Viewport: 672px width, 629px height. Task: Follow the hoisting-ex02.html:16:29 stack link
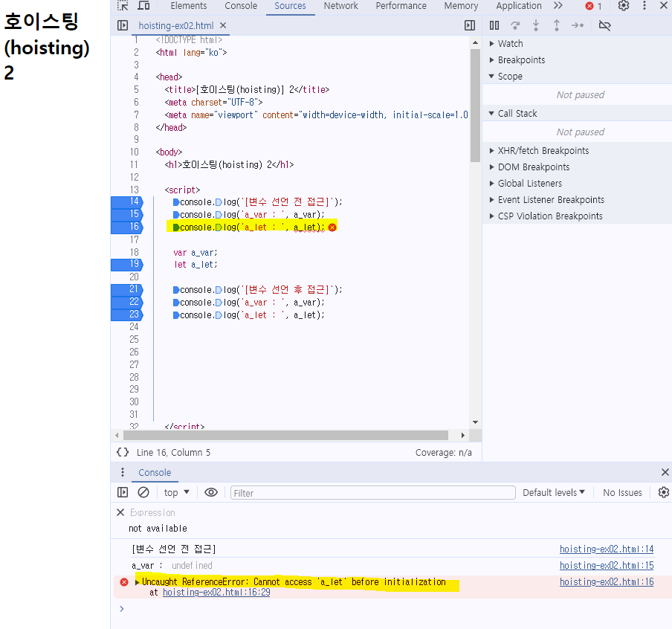tap(216, 592)
